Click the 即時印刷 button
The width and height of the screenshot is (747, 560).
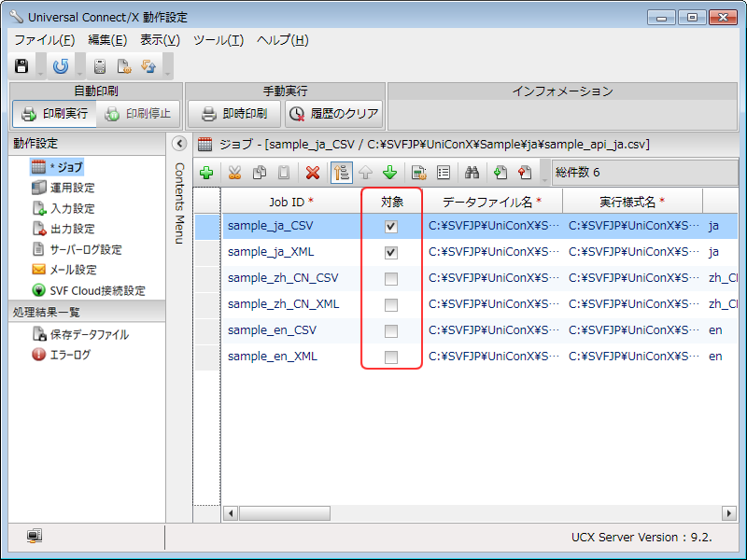tap(234, 114)
